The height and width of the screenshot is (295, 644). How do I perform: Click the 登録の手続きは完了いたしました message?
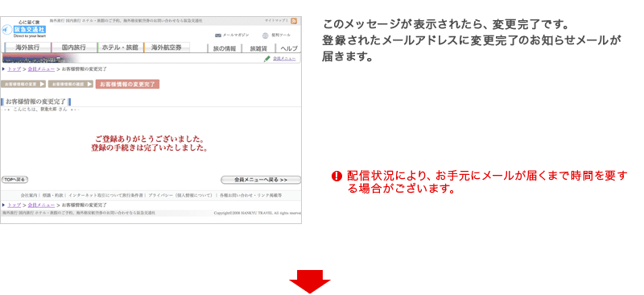149,148
